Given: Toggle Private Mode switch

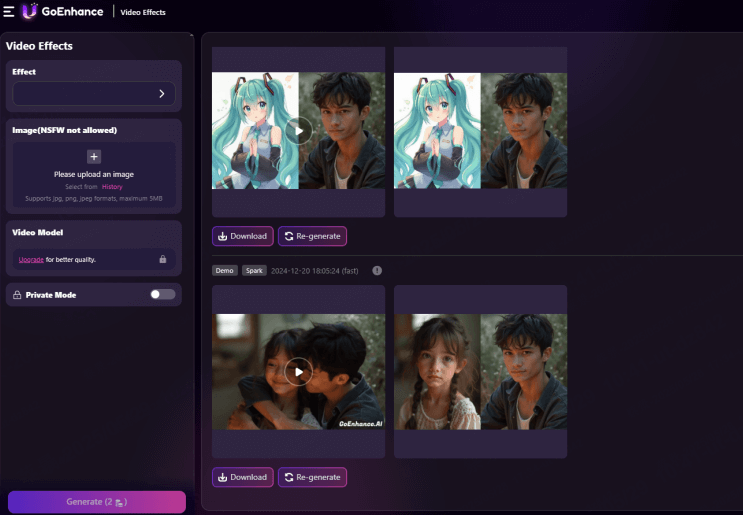Looking at the screenshot, I should (163, 295).
